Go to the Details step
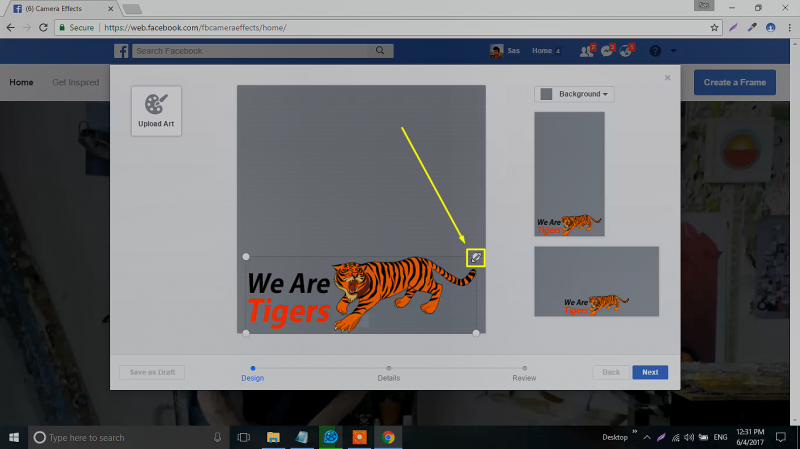Viewport: 800px width, 449px height. [389, 374]
